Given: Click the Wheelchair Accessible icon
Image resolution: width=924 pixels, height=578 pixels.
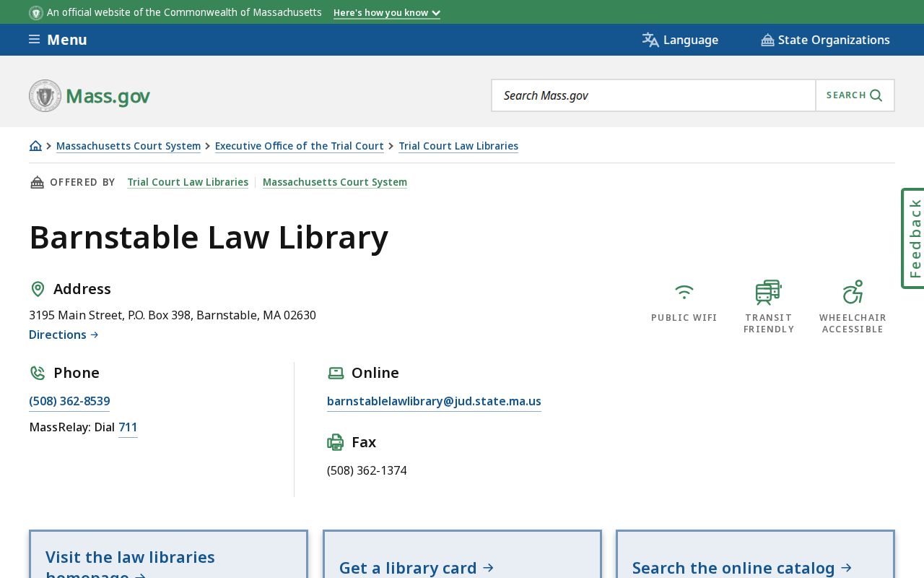Looking at the screenshot, I should point(853,292).
